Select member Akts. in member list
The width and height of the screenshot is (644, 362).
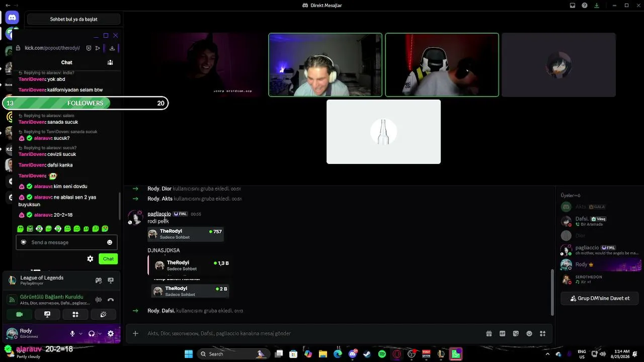[x=600, y=207]
